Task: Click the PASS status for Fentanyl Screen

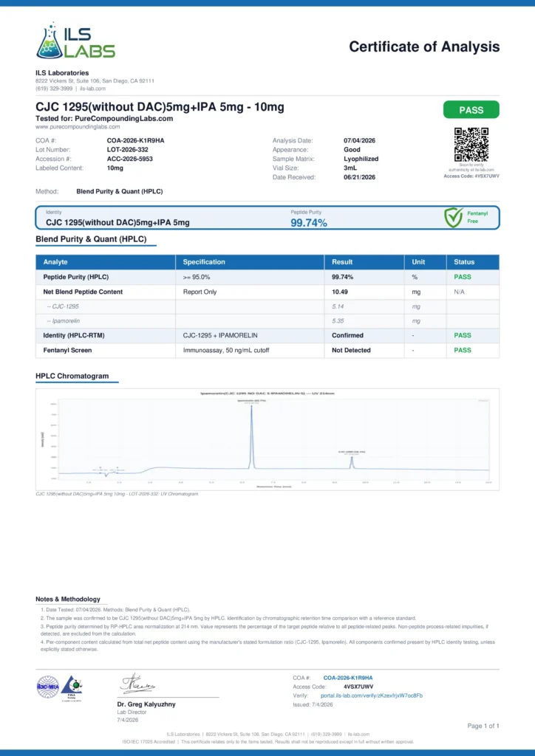Action: pos(462,350)
